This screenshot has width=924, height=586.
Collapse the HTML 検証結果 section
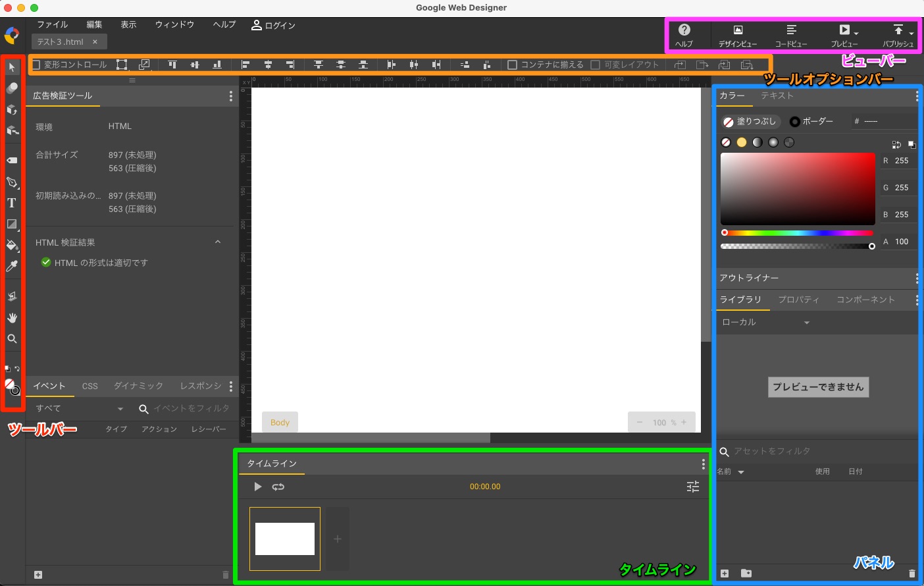pyautogui.click(x=218, y=242)
